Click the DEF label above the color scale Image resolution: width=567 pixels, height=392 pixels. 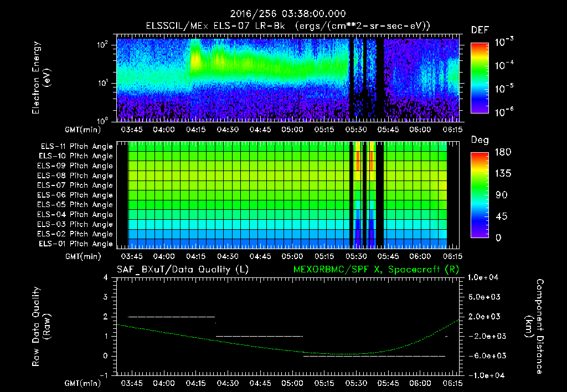click(480, 30)
